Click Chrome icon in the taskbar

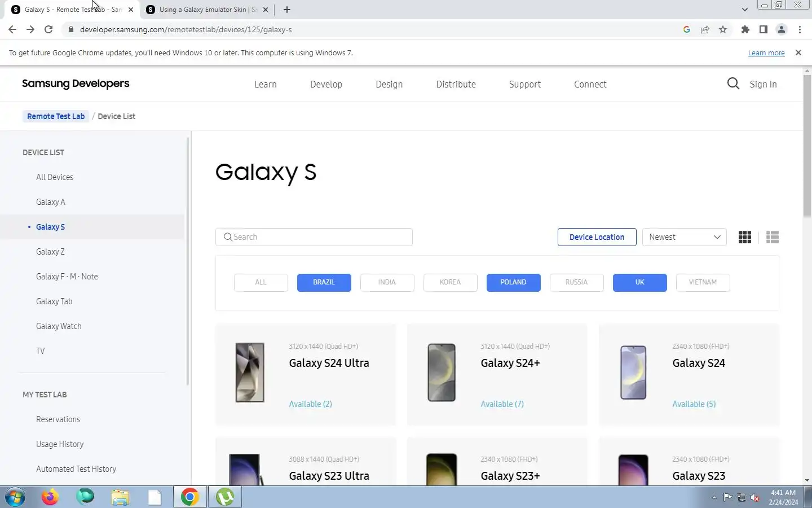tap(190, 497)
